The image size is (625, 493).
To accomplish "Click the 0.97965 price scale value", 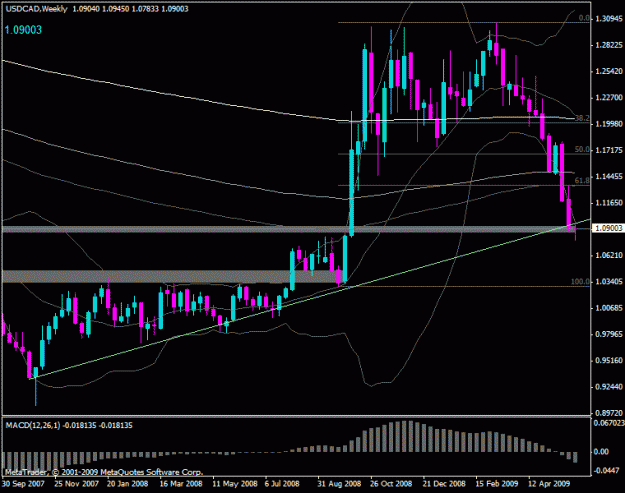I will [608, 334].
